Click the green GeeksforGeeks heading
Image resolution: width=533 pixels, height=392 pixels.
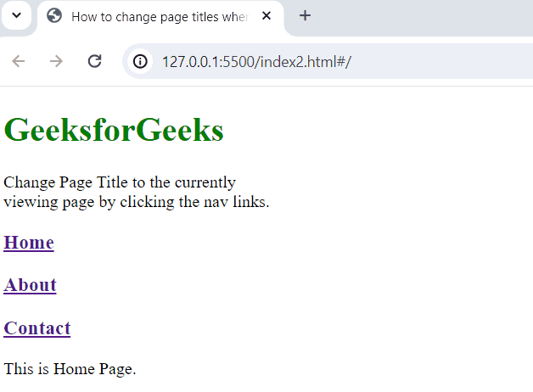114,130
